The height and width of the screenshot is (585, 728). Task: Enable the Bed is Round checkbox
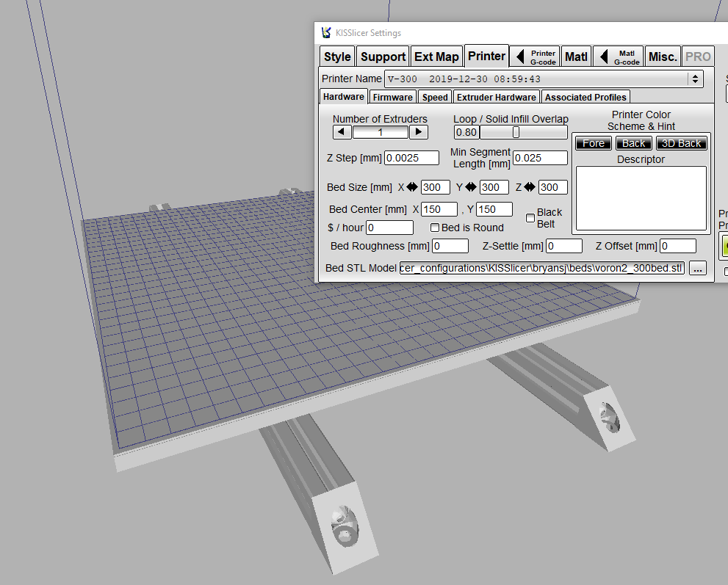click(435, 228)
